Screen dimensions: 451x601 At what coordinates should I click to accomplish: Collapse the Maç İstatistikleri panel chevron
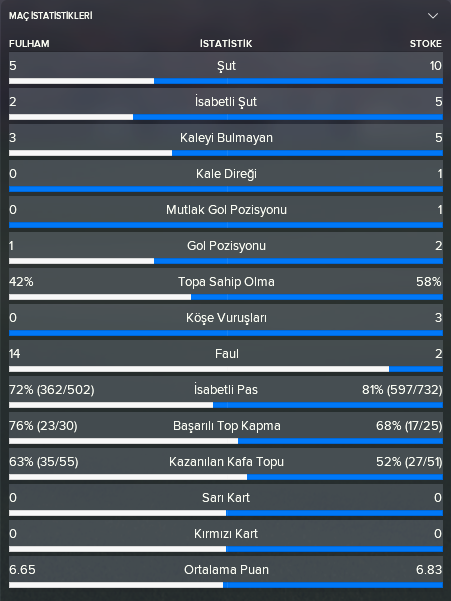tap(433, 16)
